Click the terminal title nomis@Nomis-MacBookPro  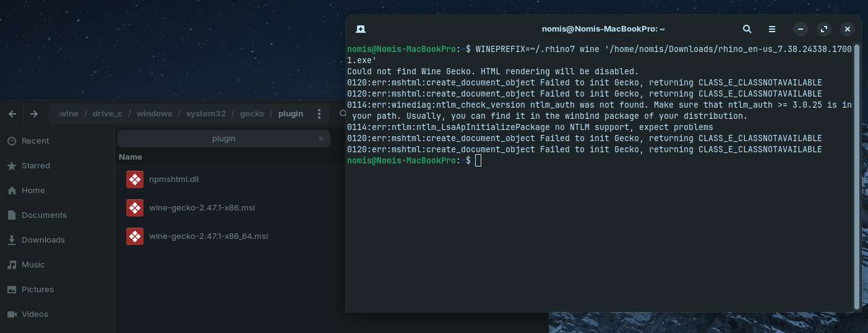[603, 29]
